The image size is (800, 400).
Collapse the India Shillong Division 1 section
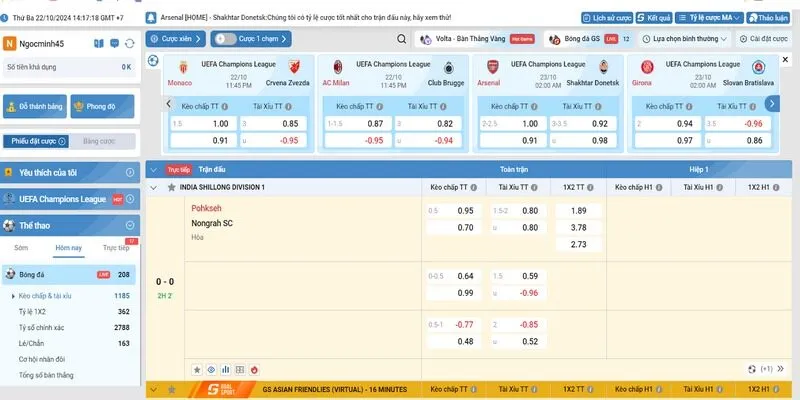coord(153,187)
